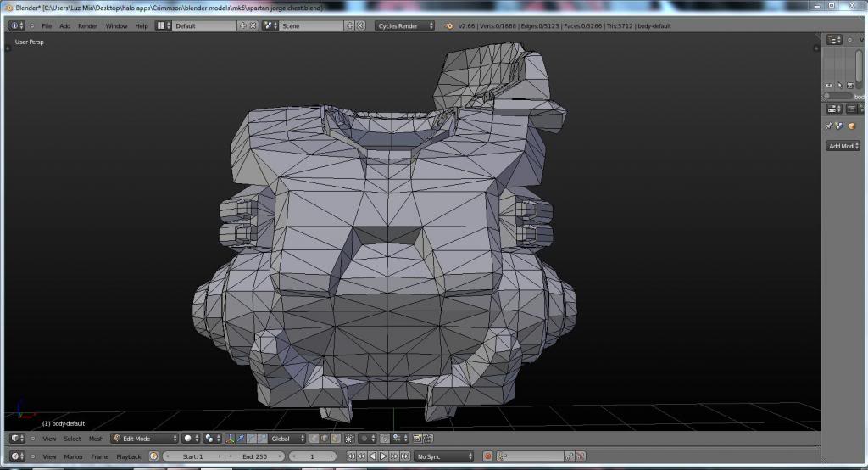Open the Playback menu
The image size is (868, 470).
pyautogui.click(x=129, y=456)
